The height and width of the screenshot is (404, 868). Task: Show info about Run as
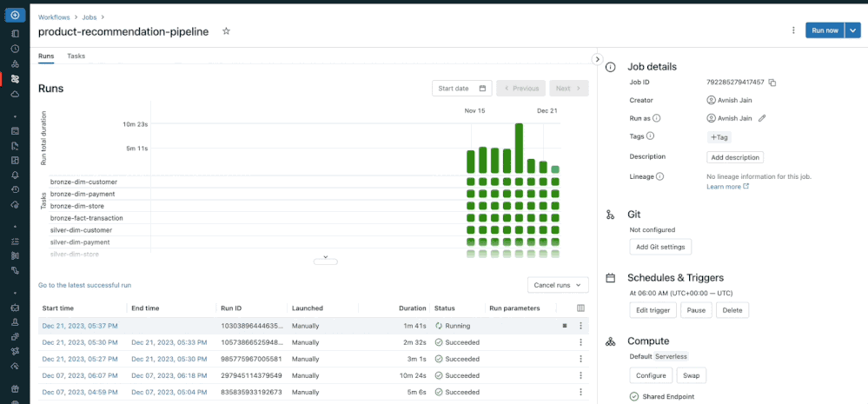[x=657, y=118]
